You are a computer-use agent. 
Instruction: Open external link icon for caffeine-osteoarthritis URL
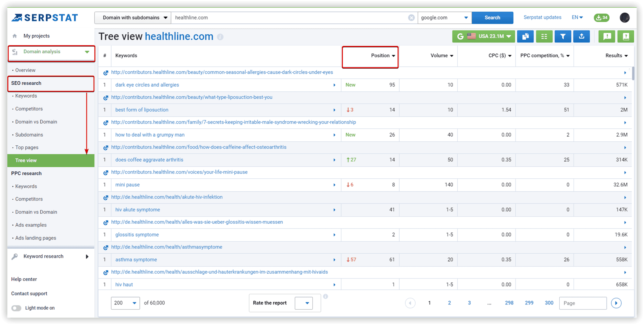tap(106, 147)
